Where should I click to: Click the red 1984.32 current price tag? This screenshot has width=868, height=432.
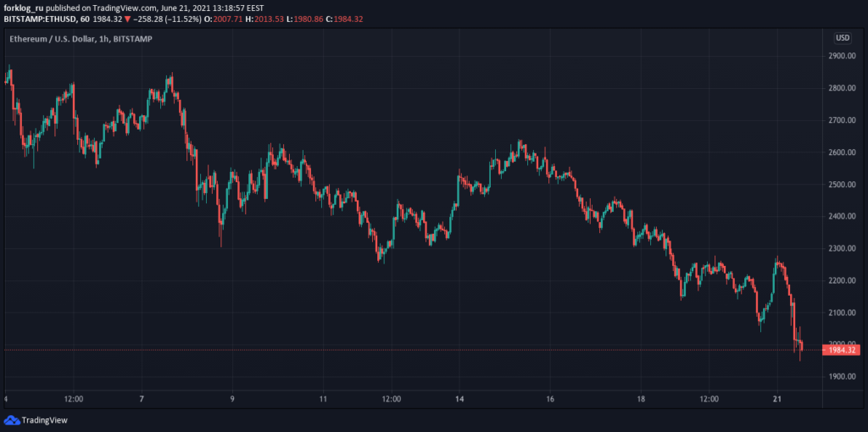843,350
